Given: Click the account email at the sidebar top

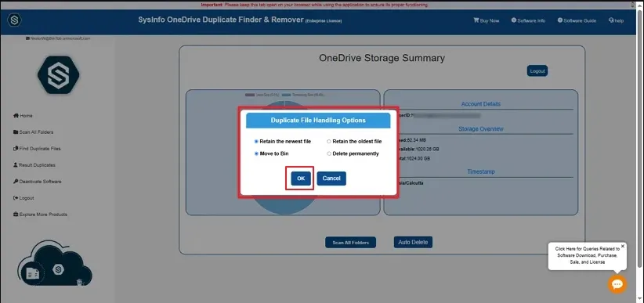Looking at the screenshot, I should coord(58,38).
